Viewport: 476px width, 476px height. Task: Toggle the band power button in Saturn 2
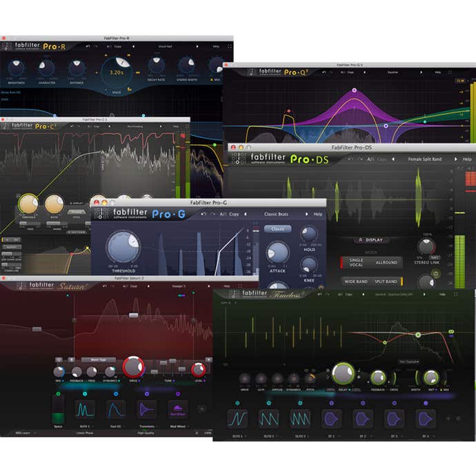coord(59,359)
